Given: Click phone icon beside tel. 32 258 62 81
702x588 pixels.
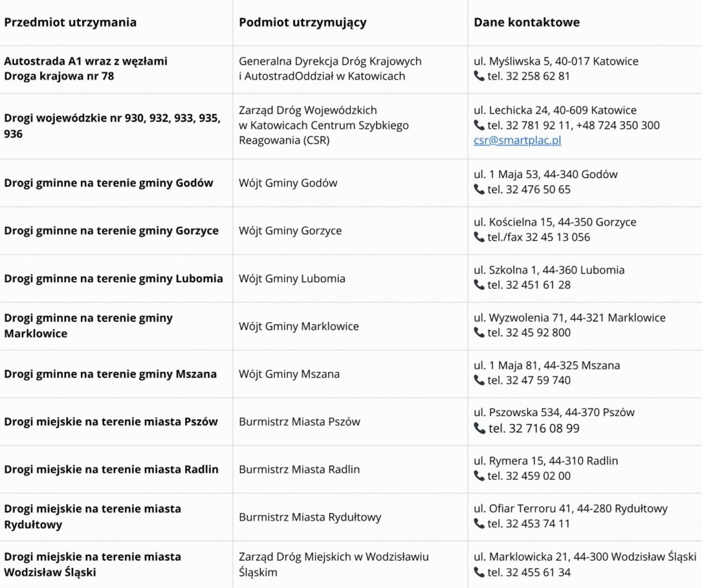Looking at the screenshot, I should [479, 76].
